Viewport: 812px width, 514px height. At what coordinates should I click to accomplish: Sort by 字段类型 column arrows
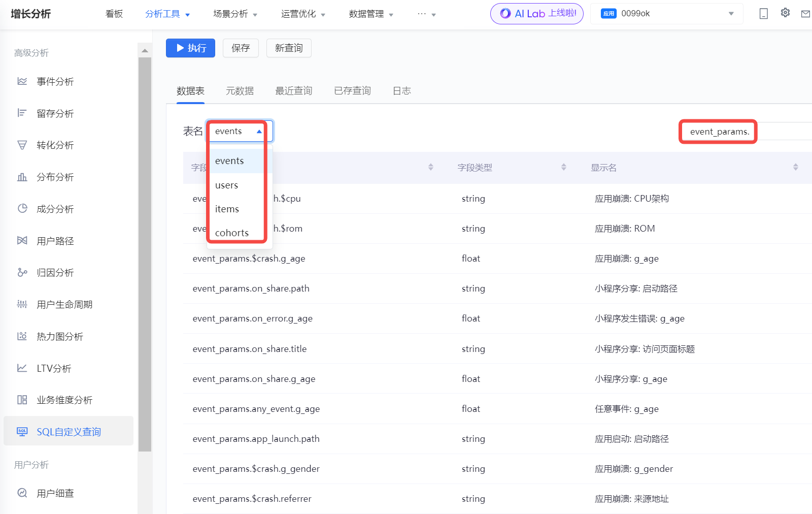click(563, 167)
